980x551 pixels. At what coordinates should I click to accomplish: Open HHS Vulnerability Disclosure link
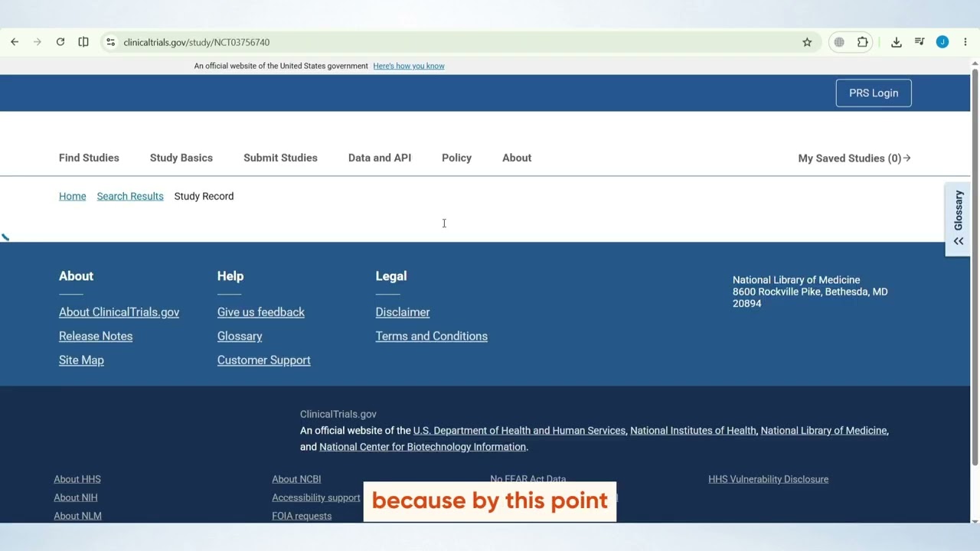point(769,479)
